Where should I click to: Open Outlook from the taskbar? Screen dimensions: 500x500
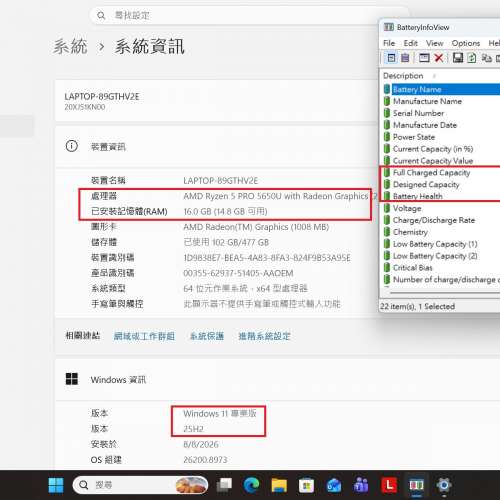coord(334,485)
